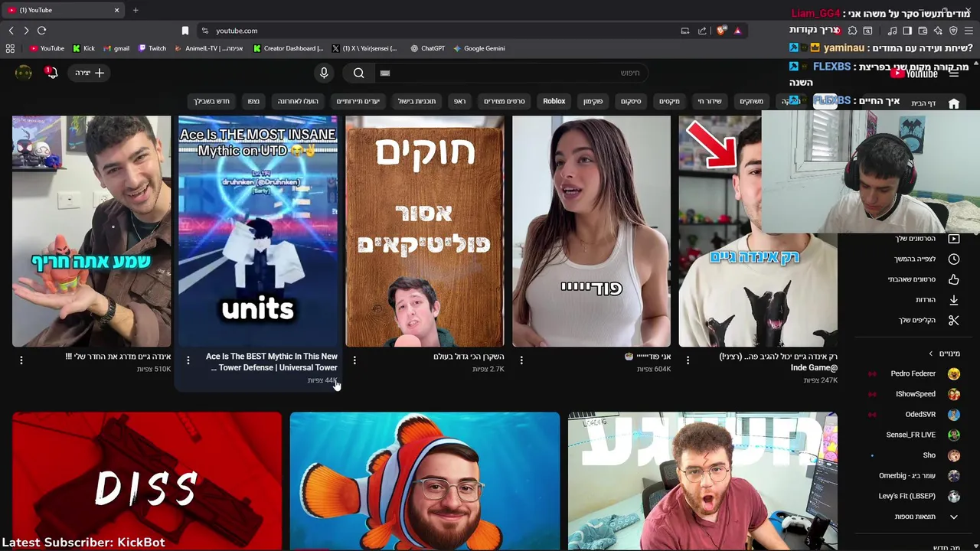Open the Twitch bookmark
Screen dimensions: 980x551
152,48
